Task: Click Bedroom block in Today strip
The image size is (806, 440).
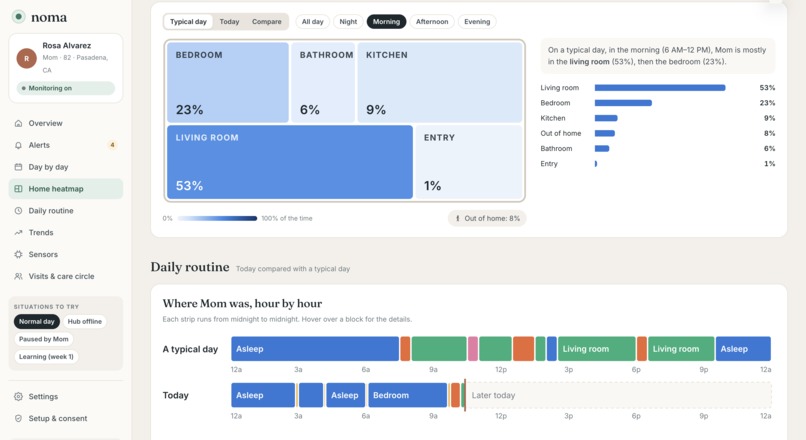Action: point(408,395)
